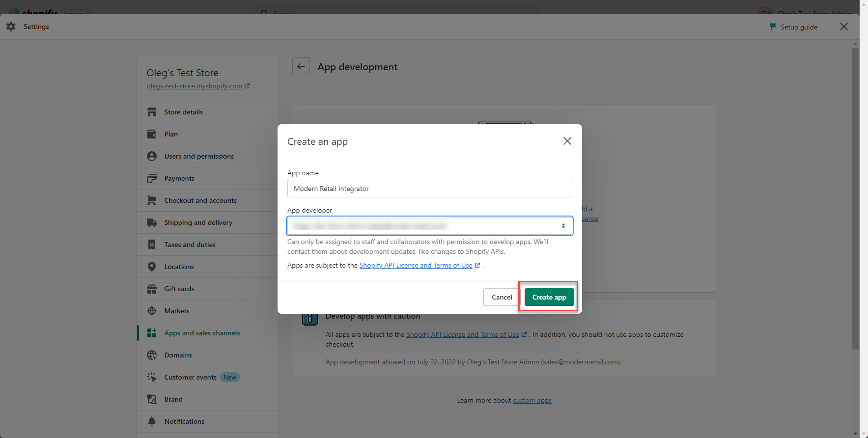Edit the App name input field
The height and width of the screenshot is (438, 868).
tap(430, 189)
